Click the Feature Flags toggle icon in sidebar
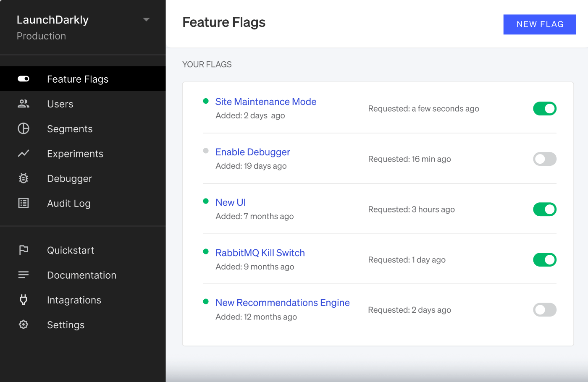 (24, 79)
